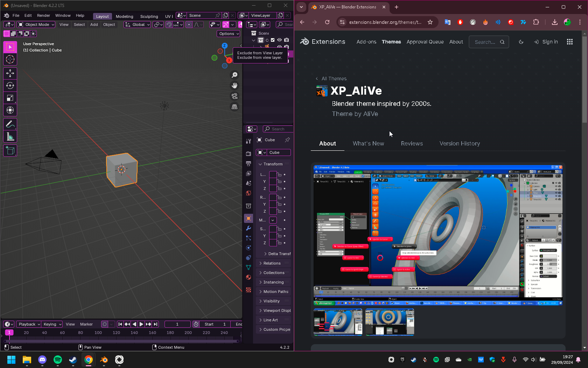
Task: Open the Material properties tab
Action: pyautogui.click(x=248, y=277)
